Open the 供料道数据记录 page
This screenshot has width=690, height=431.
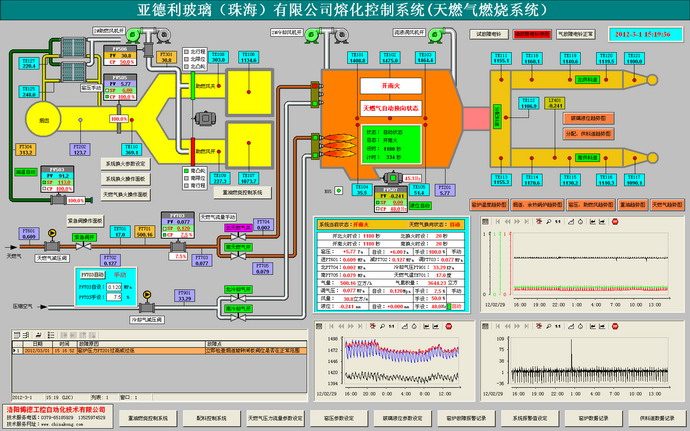pos(657,418)
